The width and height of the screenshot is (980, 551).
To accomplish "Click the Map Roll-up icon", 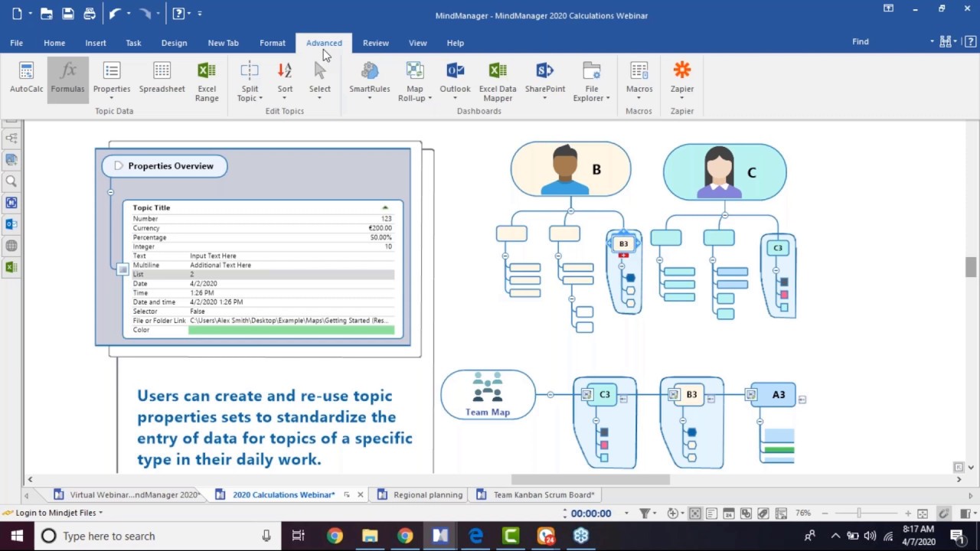I will (415, 70).
